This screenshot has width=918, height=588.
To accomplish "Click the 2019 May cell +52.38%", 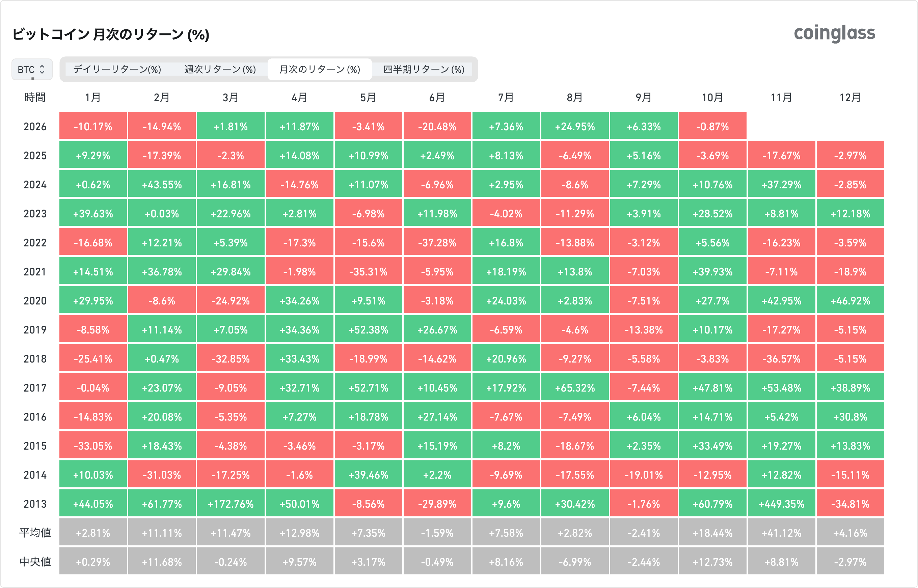I will click(368, 329).
